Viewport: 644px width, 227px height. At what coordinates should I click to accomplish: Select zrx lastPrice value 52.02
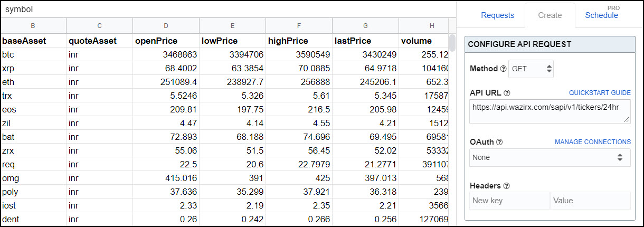coord(365,150)
